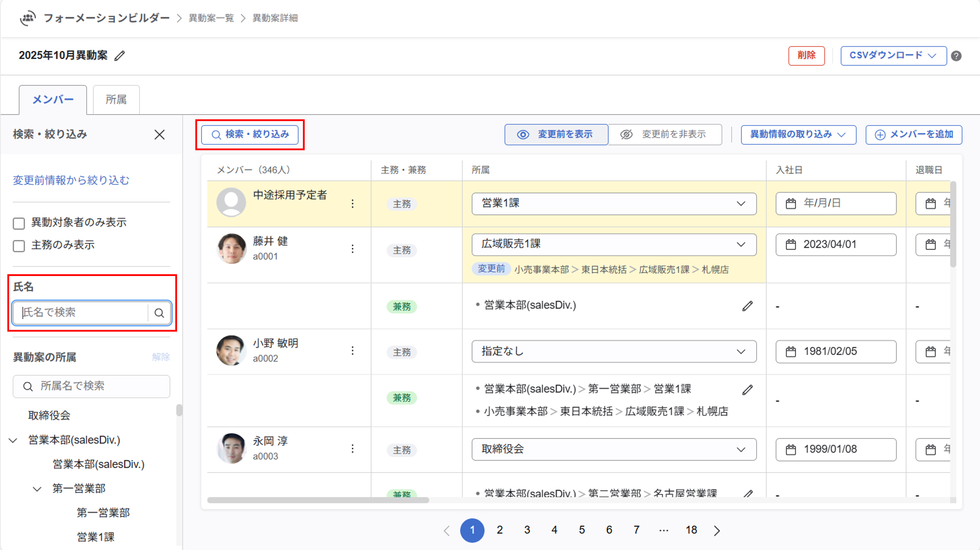The width and height of the screenshot is (980, 550).
Task: Open calendar for 2023/04/01 入社日 field
Action: (x=791, y=244)
